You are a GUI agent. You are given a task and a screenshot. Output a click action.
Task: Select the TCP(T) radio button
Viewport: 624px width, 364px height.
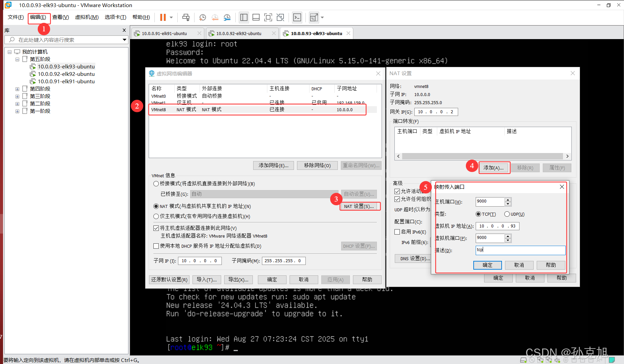coord(478,214)
